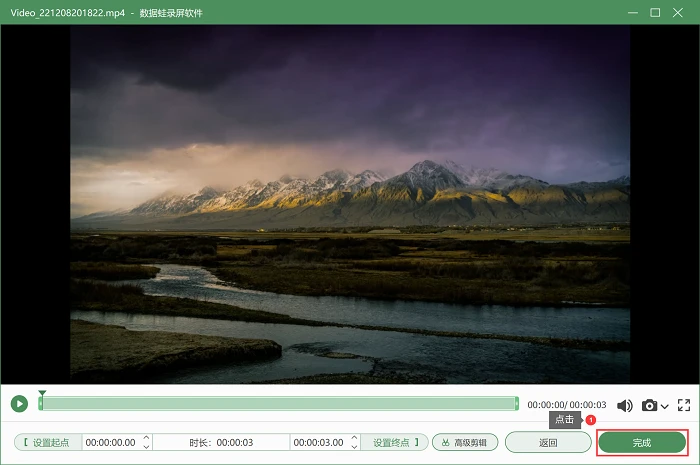Screen dimensions: 700x465
Task: Click the 设置起点 button
Action: coord(48,442)
